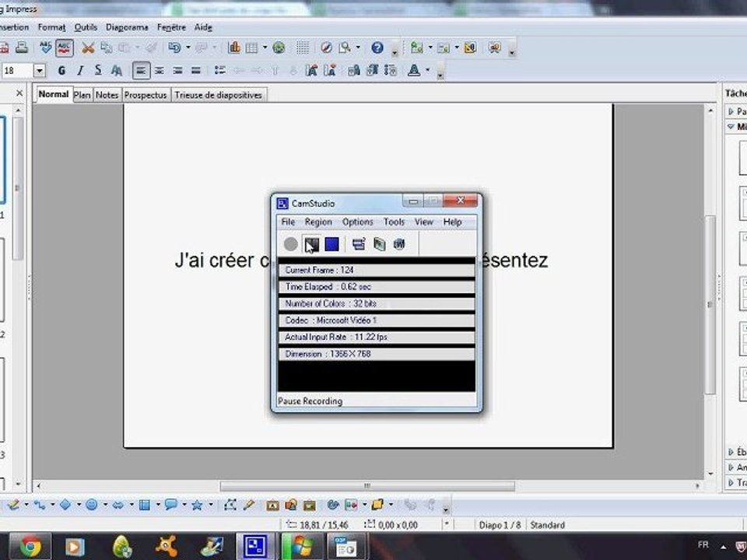
Task: Click the Insert chart icon
Action: point(234,47)
